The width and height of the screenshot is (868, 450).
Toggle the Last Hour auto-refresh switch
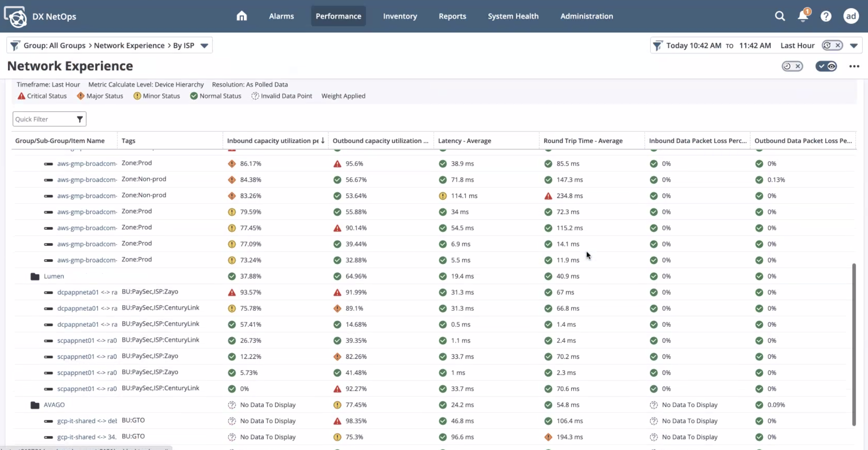(x=832, y=45)
